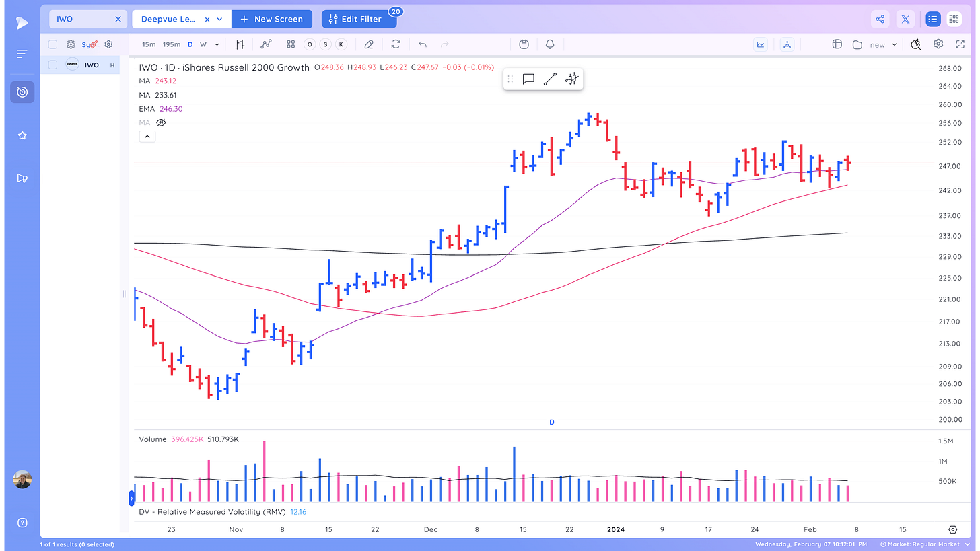
Task: Expand the Deepvue Le... tab dropdown chevron
Action: click(220, 19)
